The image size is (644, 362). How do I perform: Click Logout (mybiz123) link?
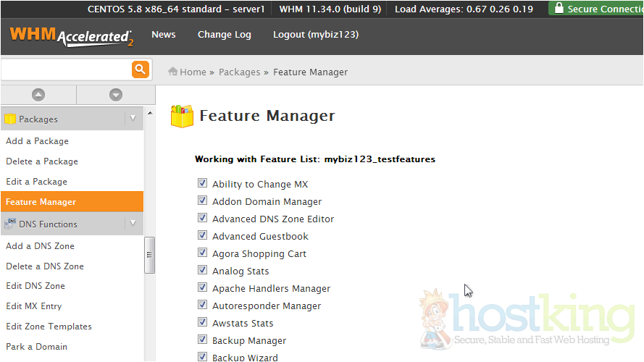(315, 35)
